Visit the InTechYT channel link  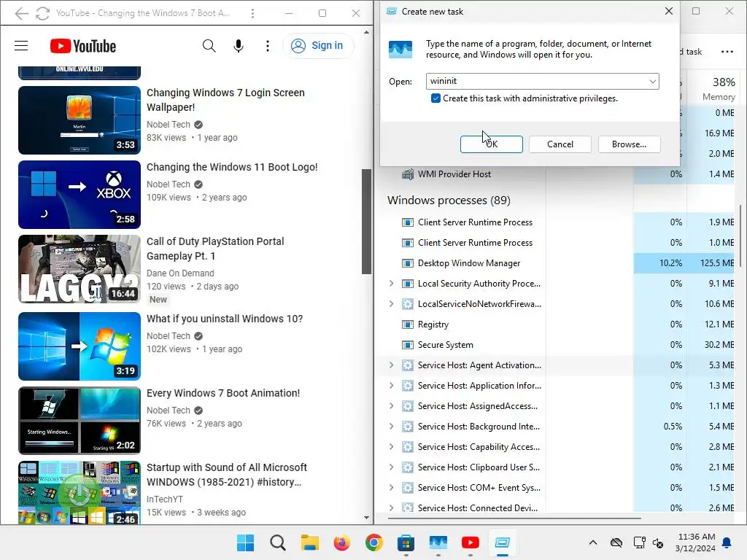coord(165,499)
